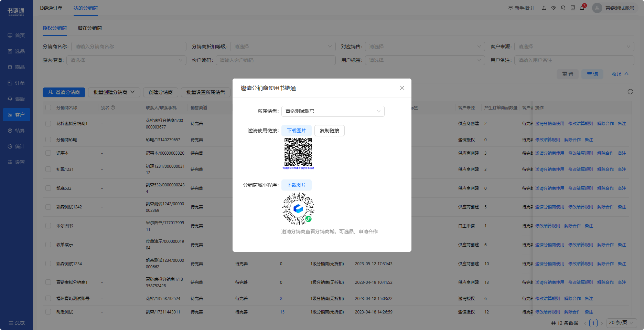This screenshot has height=330, width=644.
Task: Check the row 记事本
Action: click(48, 153)
